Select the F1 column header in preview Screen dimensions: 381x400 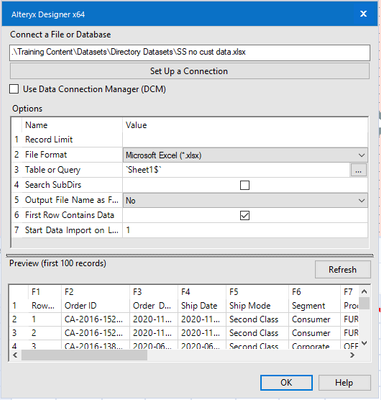point(45,292)
